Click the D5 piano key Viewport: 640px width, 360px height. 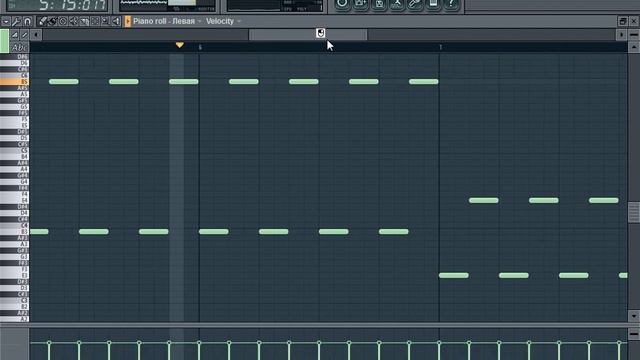point(14,138)
